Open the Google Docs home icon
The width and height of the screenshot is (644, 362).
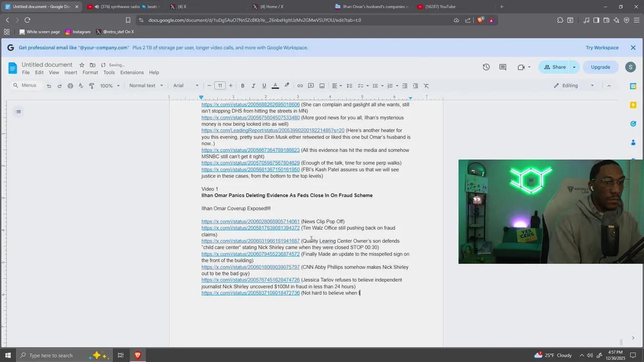(13, 68)
